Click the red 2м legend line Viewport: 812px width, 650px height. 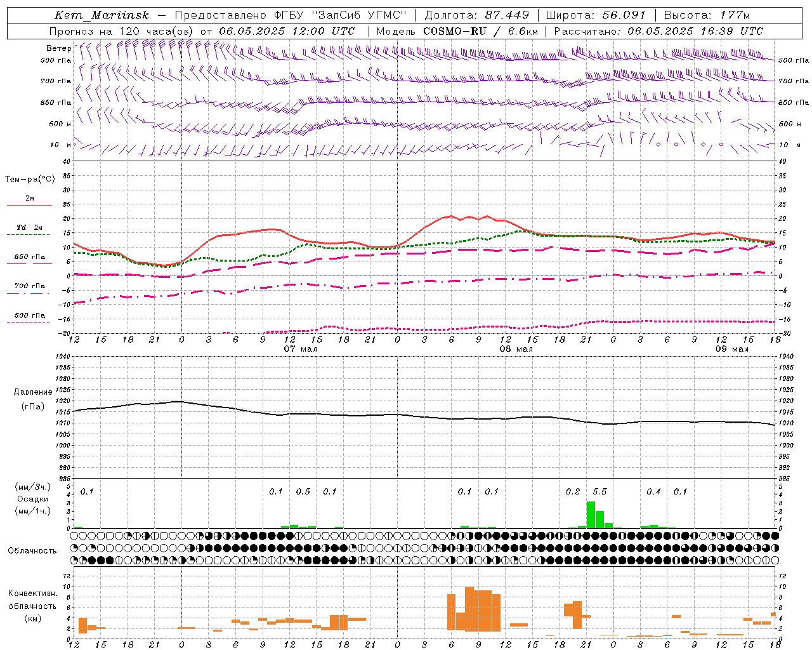pyautogui.click(x=29, y=205)
